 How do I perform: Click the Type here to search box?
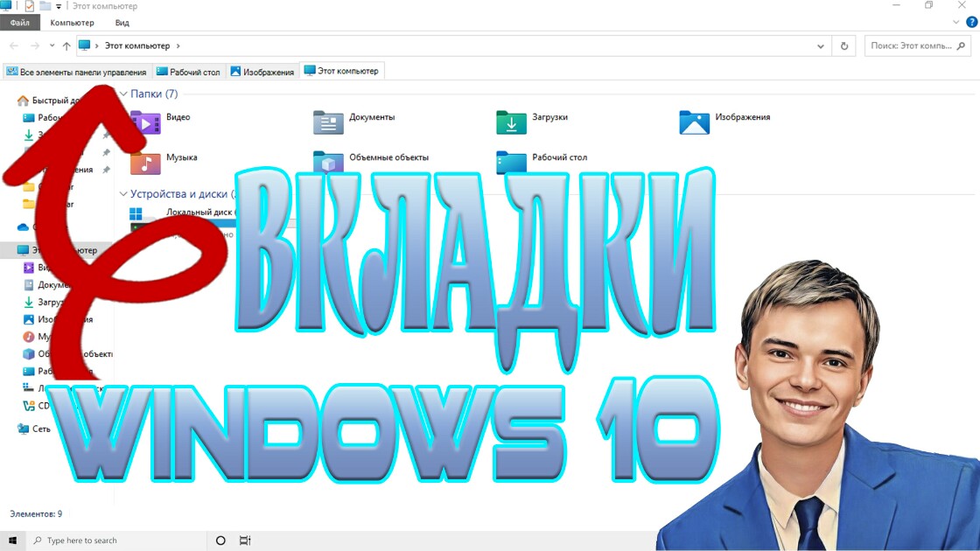click(116, 541)
